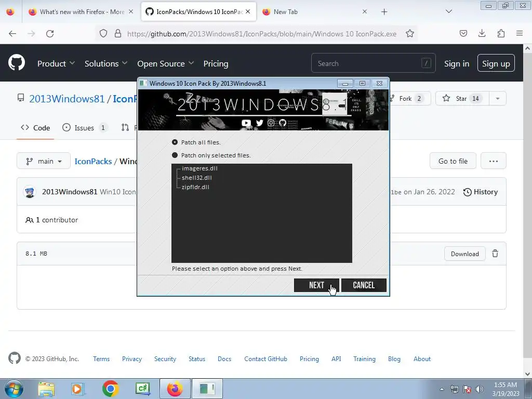Open Windows Explorer from the taskbar
Viewport: 532px width, 399px height.
tap(46, 389)
